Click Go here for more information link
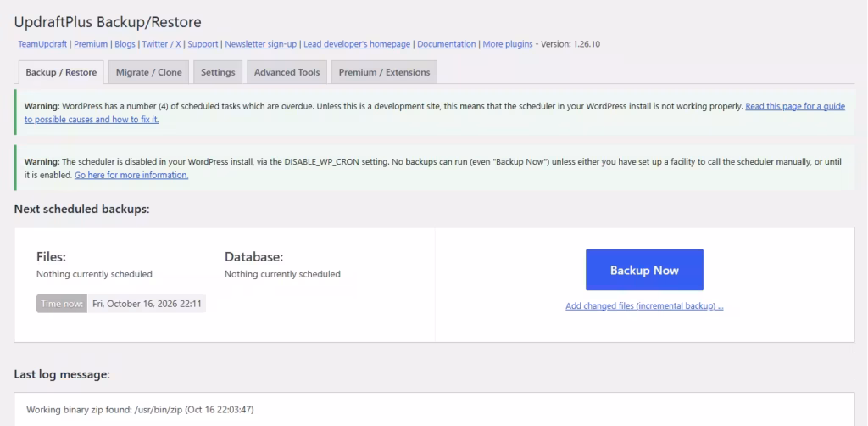The image size is (868, 426). tap(131, 175)
